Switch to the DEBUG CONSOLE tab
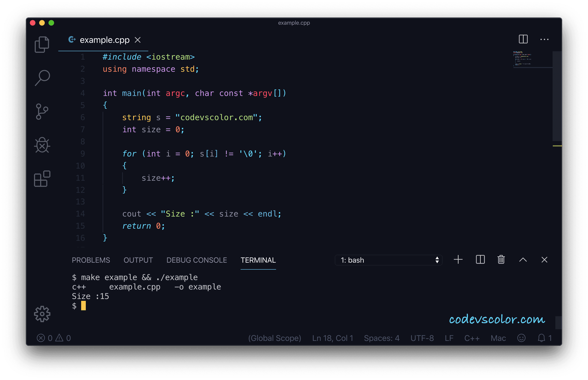The image size is (588, 380). click(x=197, y=260)
